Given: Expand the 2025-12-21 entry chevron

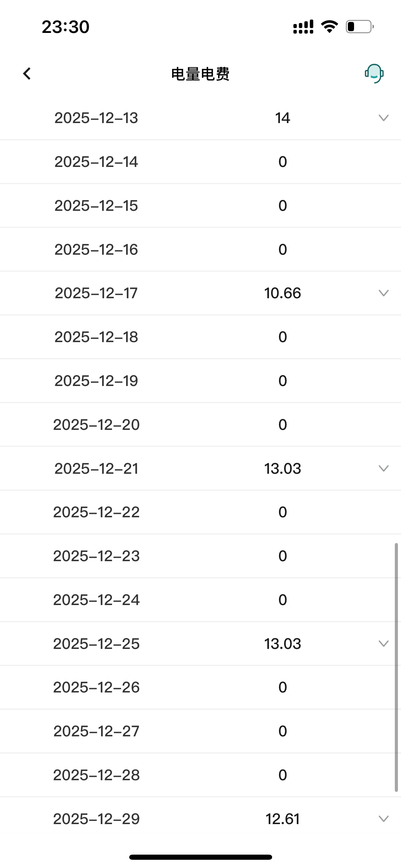Looking at the screenshot, I should (x=384, y=468).
